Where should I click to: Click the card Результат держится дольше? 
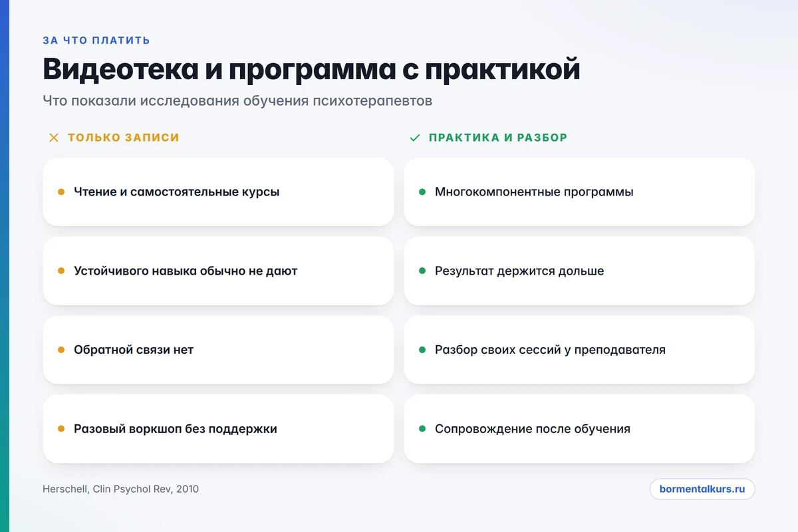[579, 271]
